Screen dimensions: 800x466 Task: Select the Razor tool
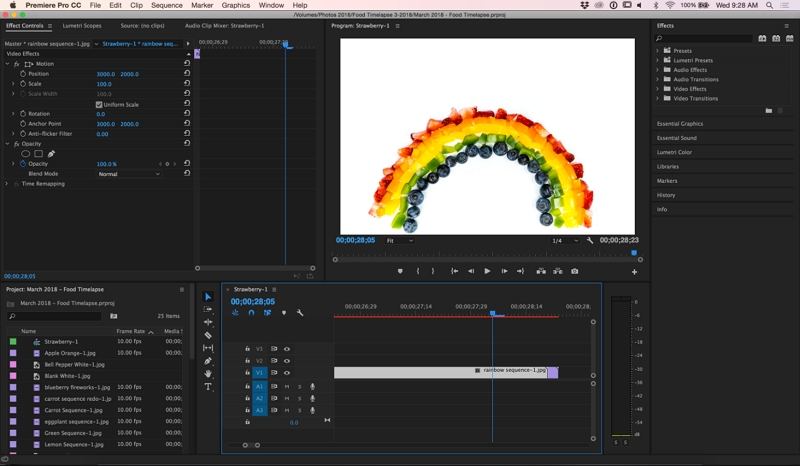(x=208, y=335)
